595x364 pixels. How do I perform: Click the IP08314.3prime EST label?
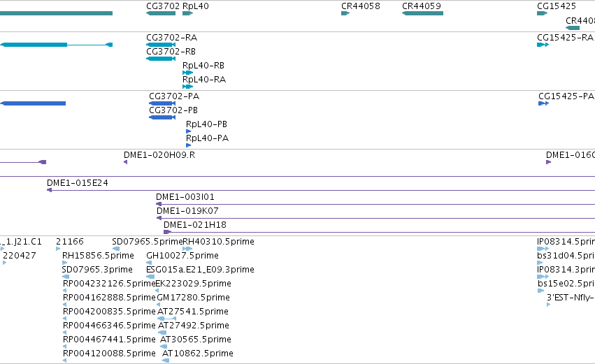point(566,270)
